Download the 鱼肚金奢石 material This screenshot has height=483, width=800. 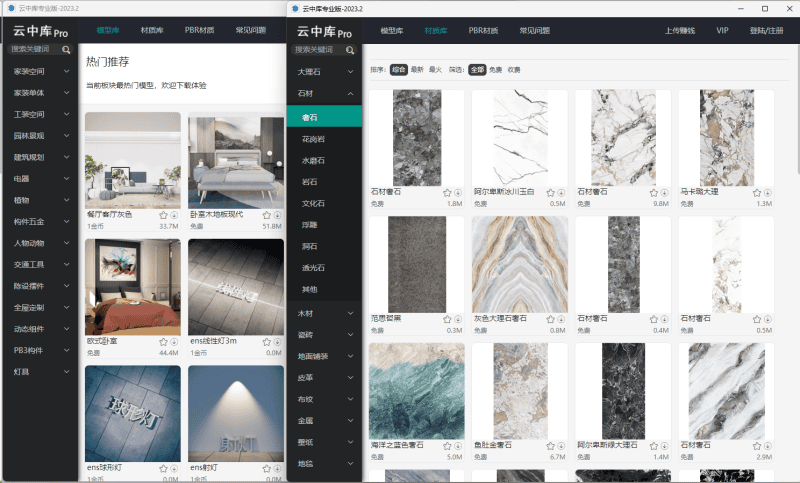point(561,446)
